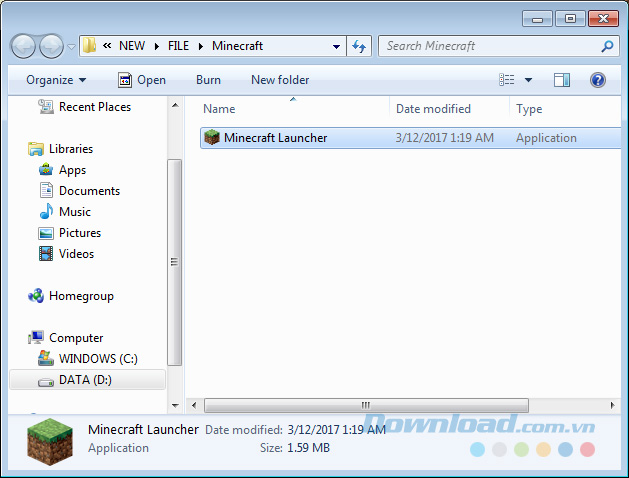The width and height of the screenshot is (629, 478).
Task: Go back using the Back arrow button
Action: click(23, 46)
